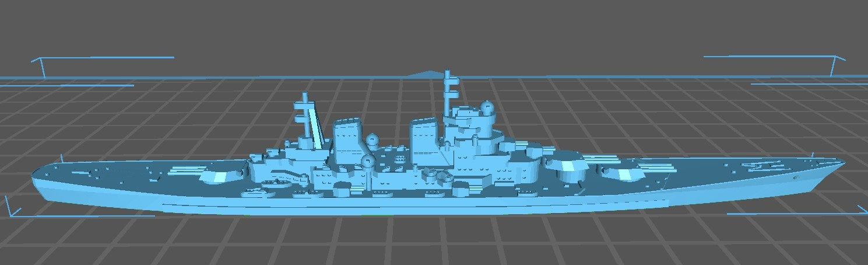Select the aft funnel behind the short mast
The image size is (868, 265).
pyautogui.click(x=347, y=139)
